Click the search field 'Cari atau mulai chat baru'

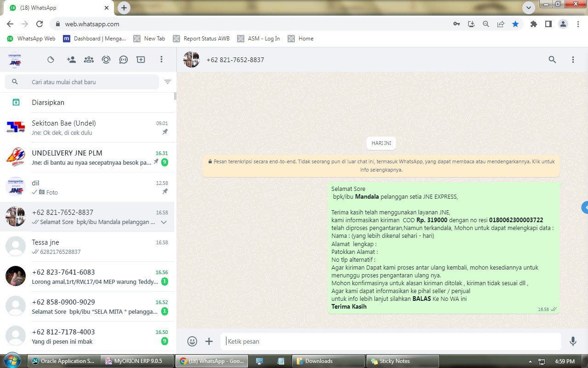point(82,82)
